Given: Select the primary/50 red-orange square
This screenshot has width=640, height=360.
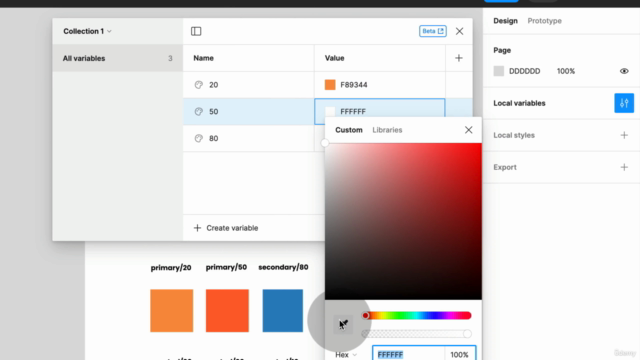Looking at the screenshot, I should pos(227,311).
